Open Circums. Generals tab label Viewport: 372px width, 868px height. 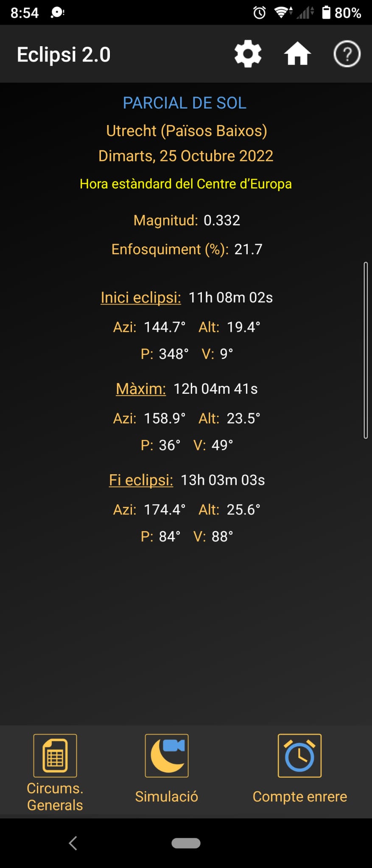[55, 796]
